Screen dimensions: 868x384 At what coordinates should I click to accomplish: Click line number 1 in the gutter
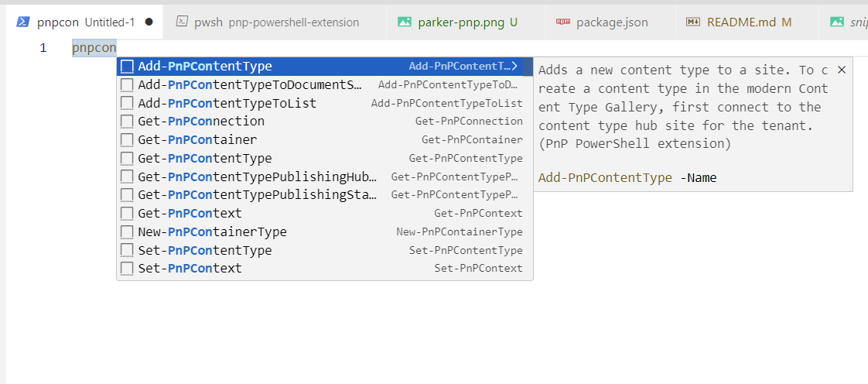click(43, 48)
